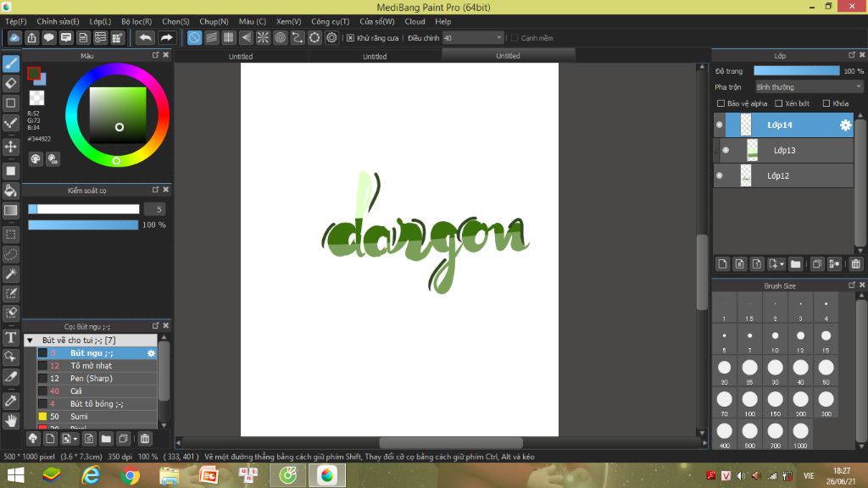Select the Eyedropper tool

click(x=10, y=401)
